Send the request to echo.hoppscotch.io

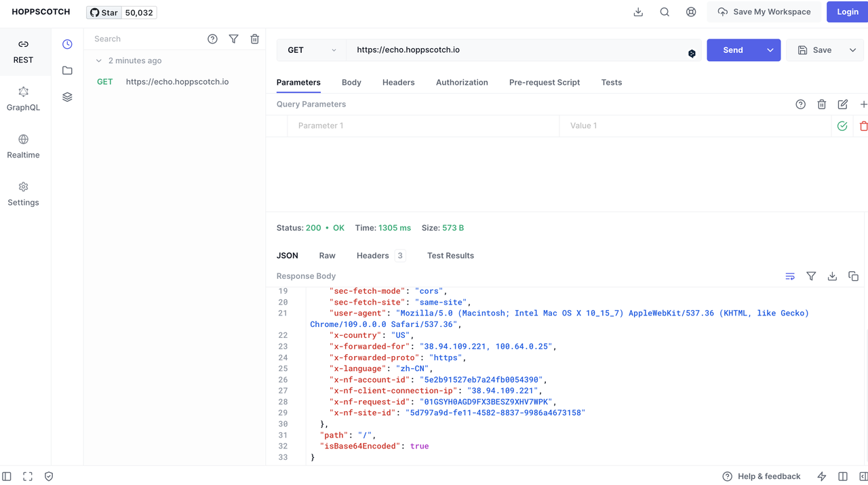[x=732, y=50]
